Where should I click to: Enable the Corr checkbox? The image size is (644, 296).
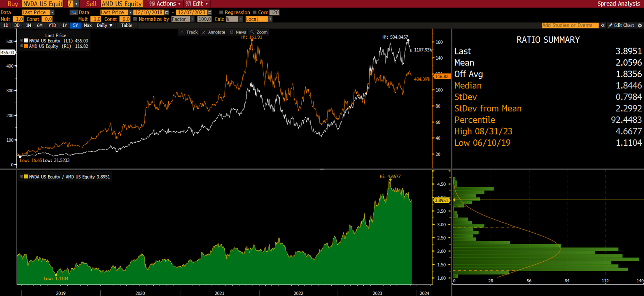point(254,12)
